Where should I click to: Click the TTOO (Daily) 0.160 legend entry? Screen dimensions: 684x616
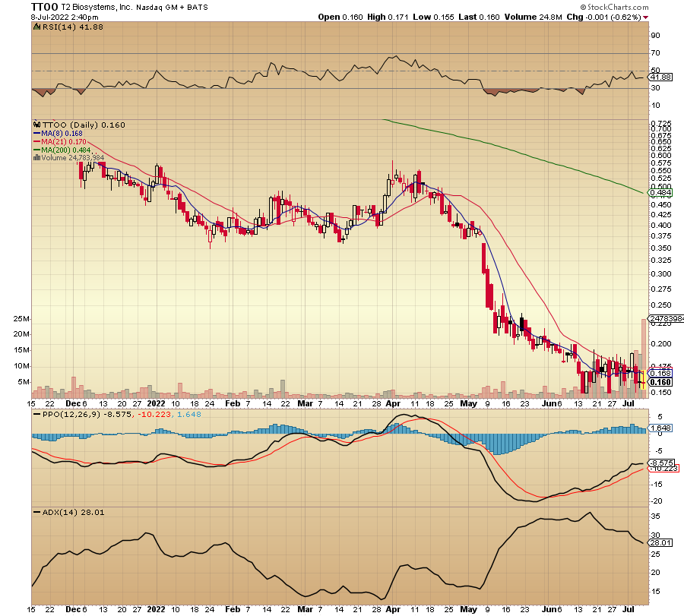[84, 125]
